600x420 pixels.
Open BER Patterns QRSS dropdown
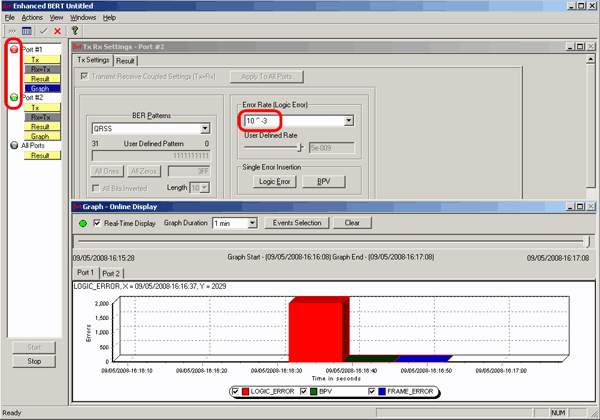[x=205, y=129]
